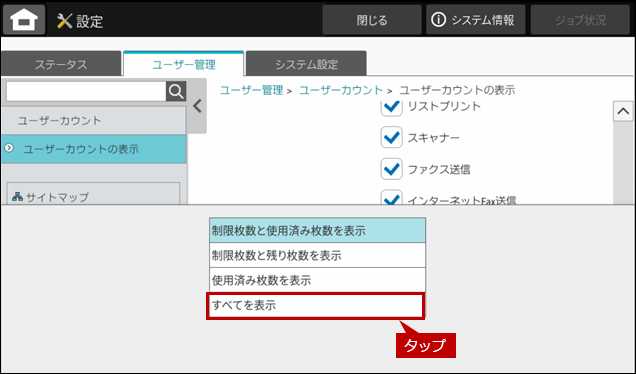The image size is (636, 374).
Task: Choose 制限枚数と使用済み枚数を表示 option
Action: click(317, 230)
